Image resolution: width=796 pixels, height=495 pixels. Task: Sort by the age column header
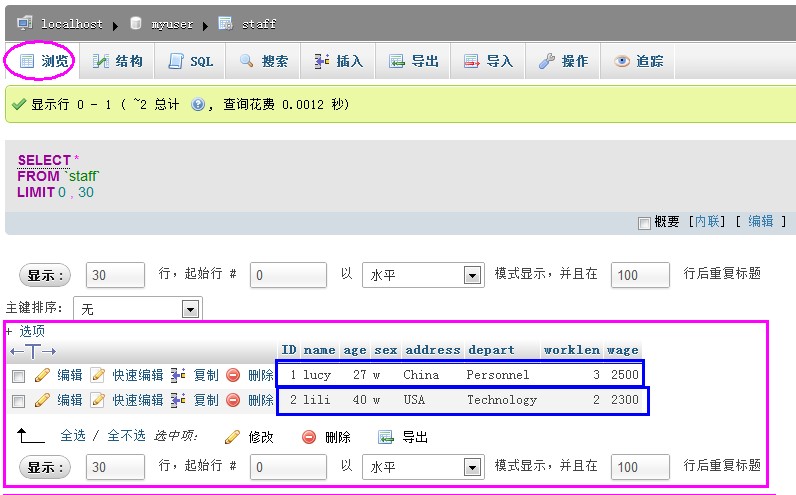pos(355,350)
